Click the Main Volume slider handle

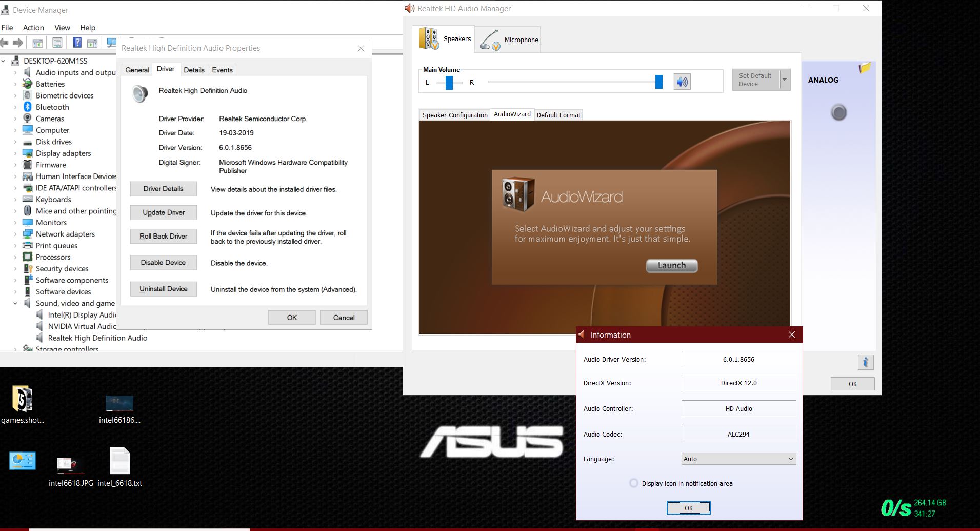659,82
